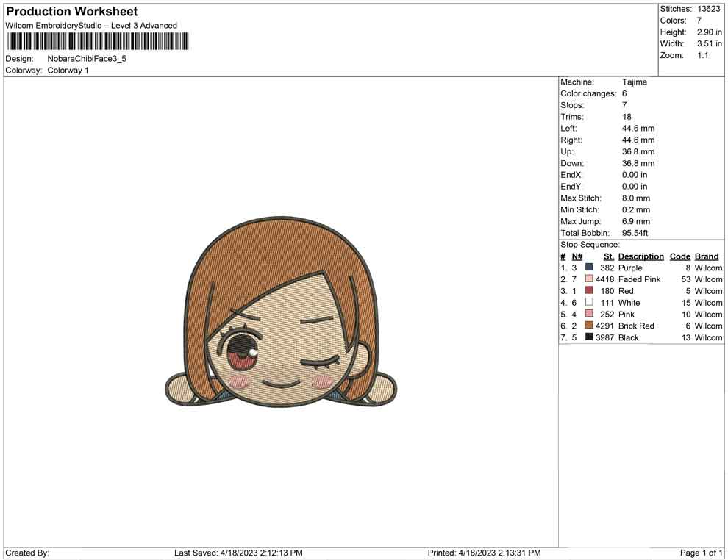Click the Trims value '18'
This screenshot has height=560, width=728.
click(627, 117)
